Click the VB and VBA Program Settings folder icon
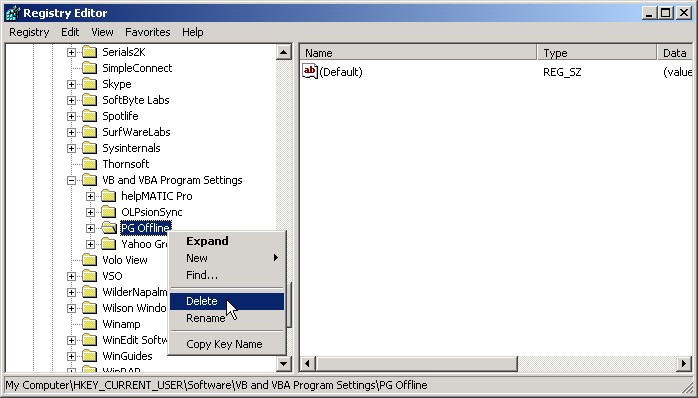 click(89, 180)
